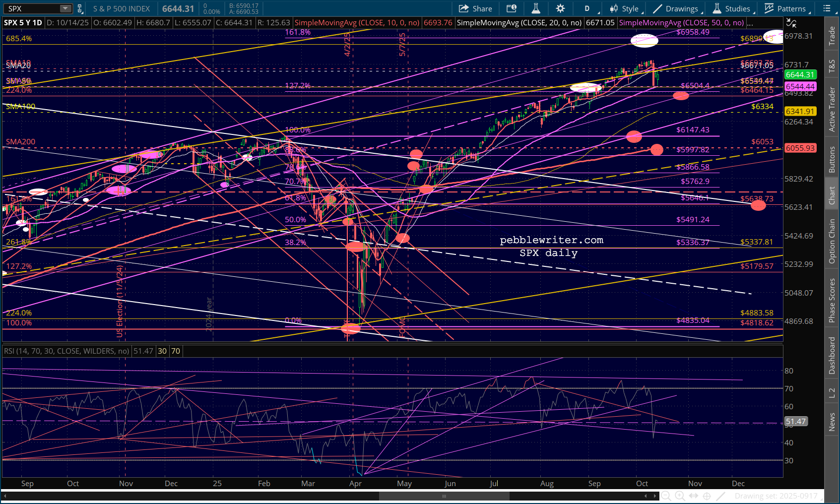
Task: Click the Share button
Action: (475, 8)
